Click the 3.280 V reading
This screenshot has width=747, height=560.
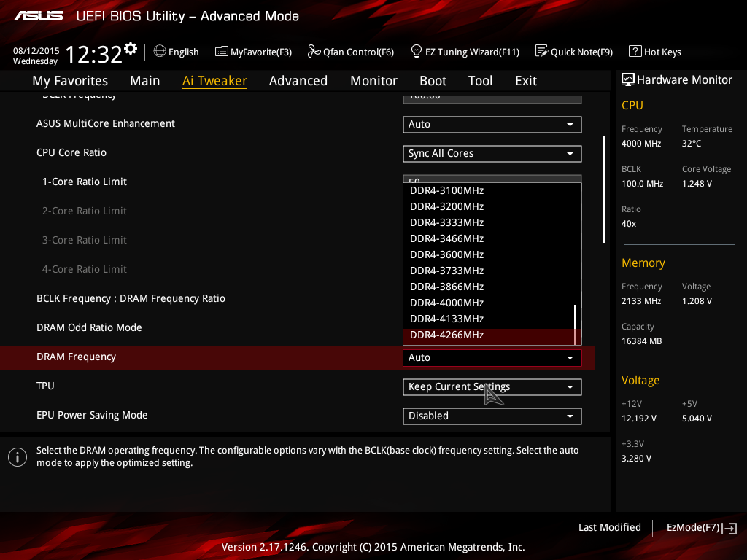(636, 459)
